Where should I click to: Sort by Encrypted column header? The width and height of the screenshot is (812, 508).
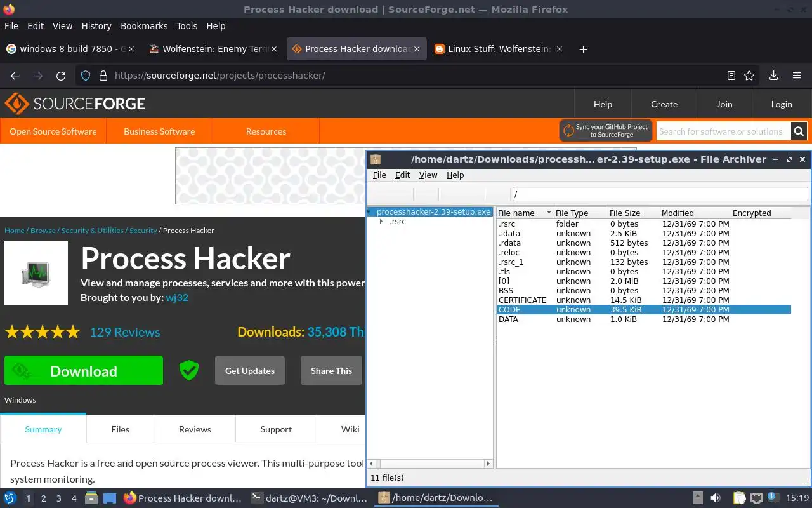coord(761,213)
